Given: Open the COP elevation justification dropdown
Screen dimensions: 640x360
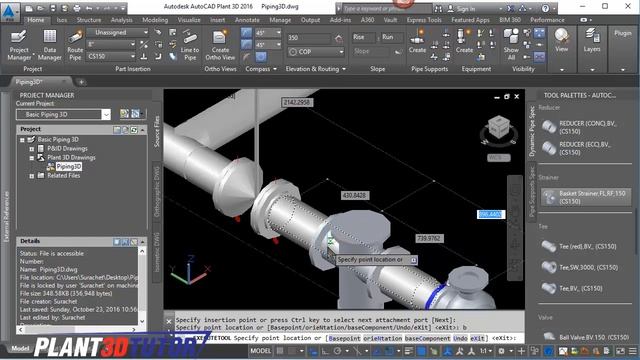Looking at the screenshot, I should point(316,52).
